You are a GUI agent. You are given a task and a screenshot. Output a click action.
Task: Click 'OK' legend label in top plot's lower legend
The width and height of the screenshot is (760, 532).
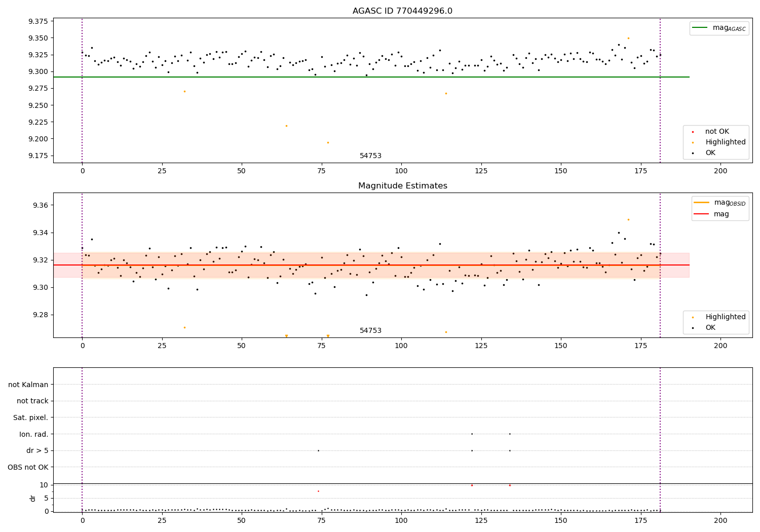click(710, 153)
